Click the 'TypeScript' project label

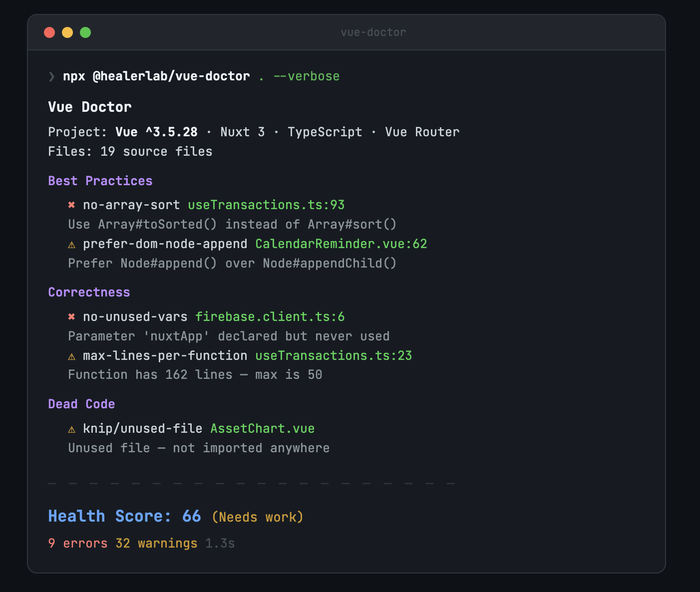[325, 132]
